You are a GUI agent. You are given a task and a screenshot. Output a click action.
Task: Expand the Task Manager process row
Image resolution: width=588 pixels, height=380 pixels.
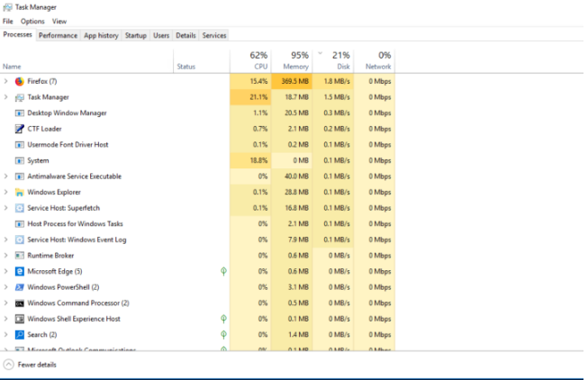pos(5,96)
